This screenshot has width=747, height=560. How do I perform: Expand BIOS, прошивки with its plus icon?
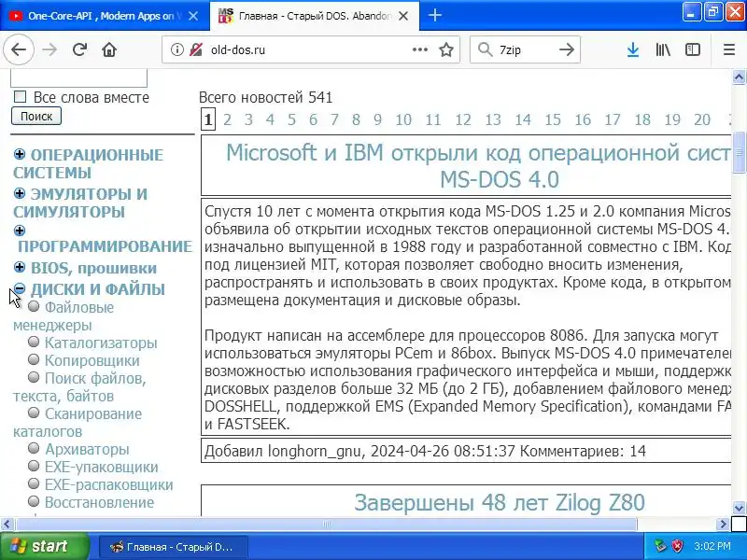tap(20, 267)
